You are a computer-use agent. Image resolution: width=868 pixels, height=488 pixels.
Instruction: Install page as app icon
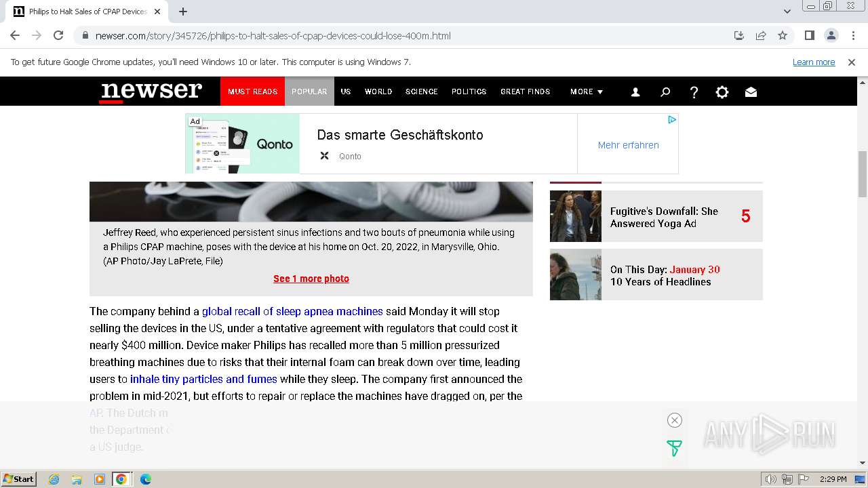click(x=739, y=35)
